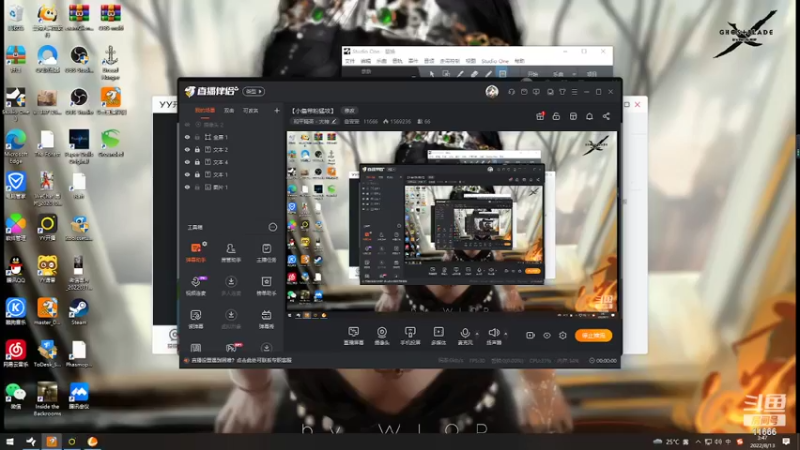
Task: Select the eraser tool in Studio One toolbar
Action: 474,74
